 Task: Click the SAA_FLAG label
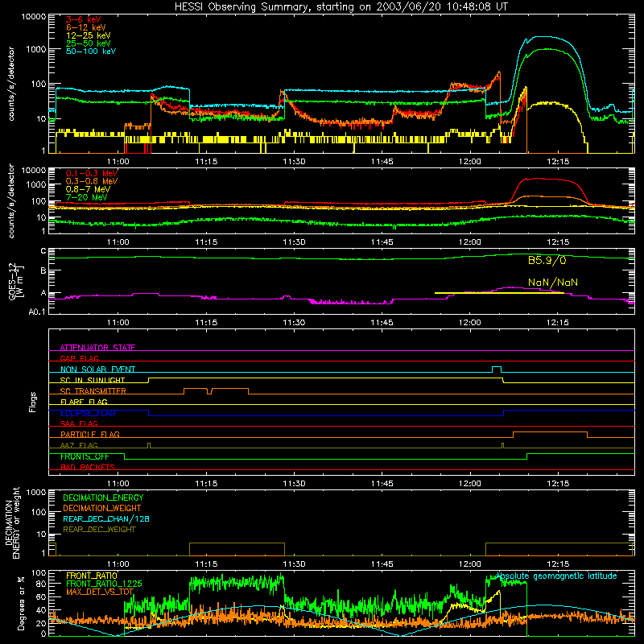pyautogui.click(x=79, y=423)
